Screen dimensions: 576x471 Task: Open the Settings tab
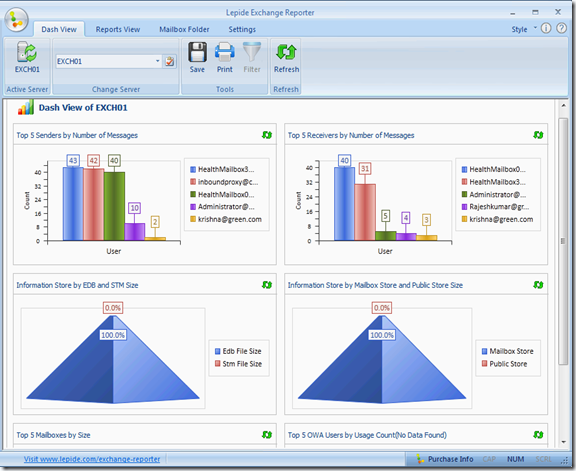242,29
